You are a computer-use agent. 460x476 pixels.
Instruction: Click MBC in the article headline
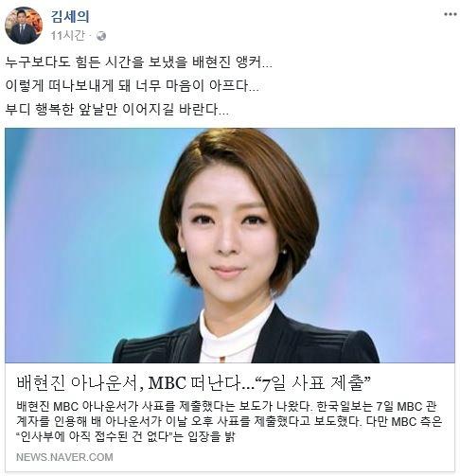click(167, 383)
